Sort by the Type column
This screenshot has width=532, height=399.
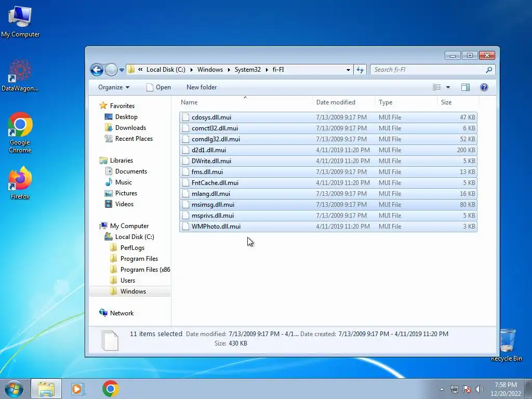click(406, 102)
